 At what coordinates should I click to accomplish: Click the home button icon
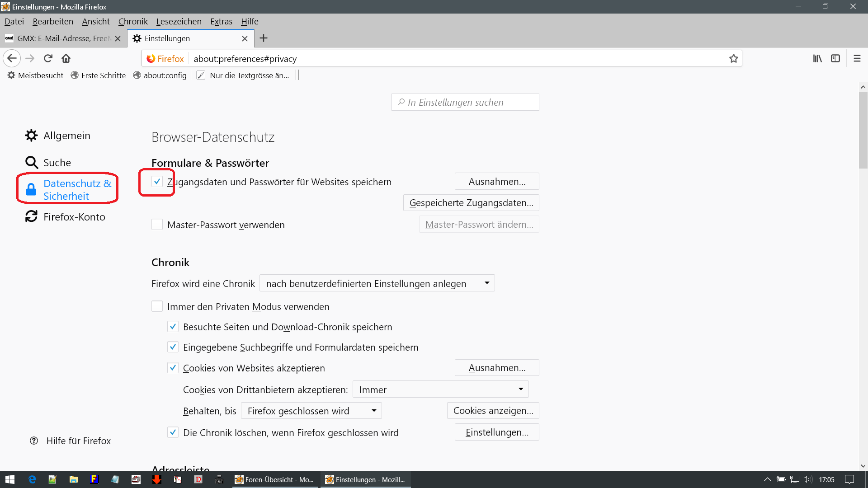[66, 58]
